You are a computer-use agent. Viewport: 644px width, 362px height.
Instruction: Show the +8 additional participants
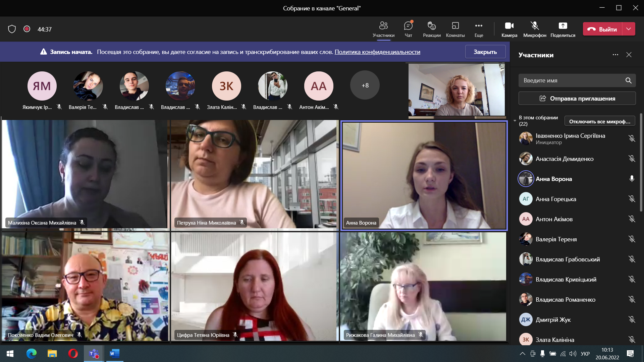tap(365, 85)
